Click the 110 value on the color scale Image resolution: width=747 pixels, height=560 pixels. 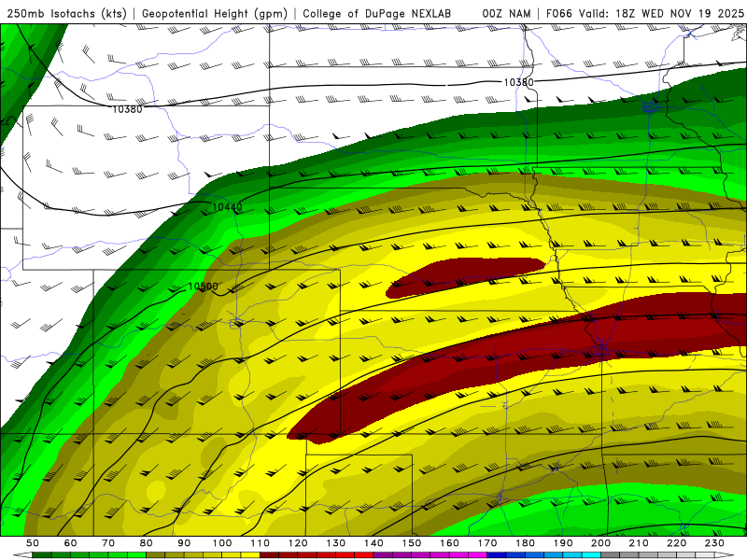point(261,543)
